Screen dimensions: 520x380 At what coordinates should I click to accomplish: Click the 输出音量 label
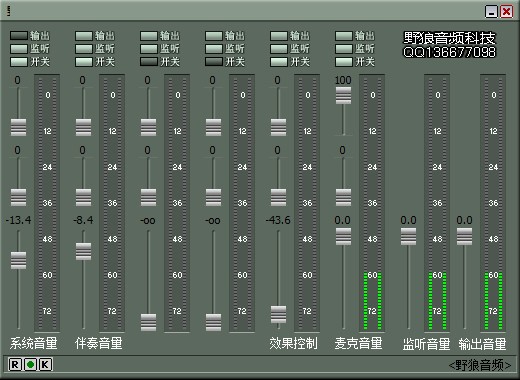click(482, 344)
